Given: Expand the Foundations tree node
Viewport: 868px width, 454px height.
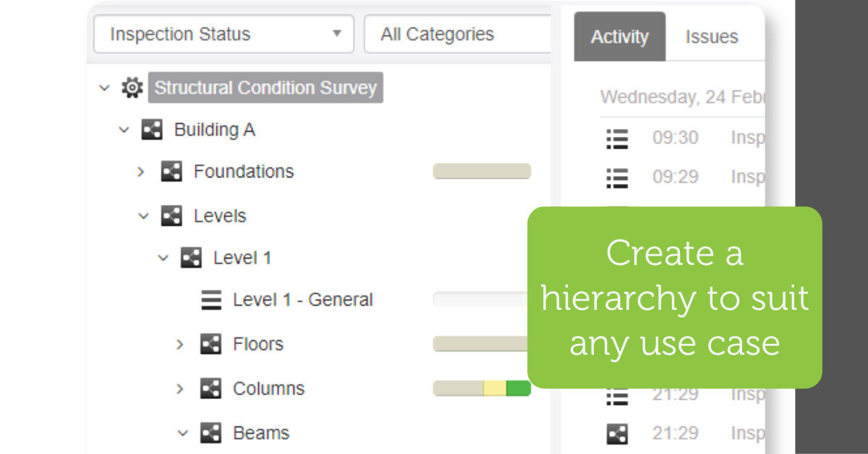Looking at the screenshot, I should click(141, 172).
